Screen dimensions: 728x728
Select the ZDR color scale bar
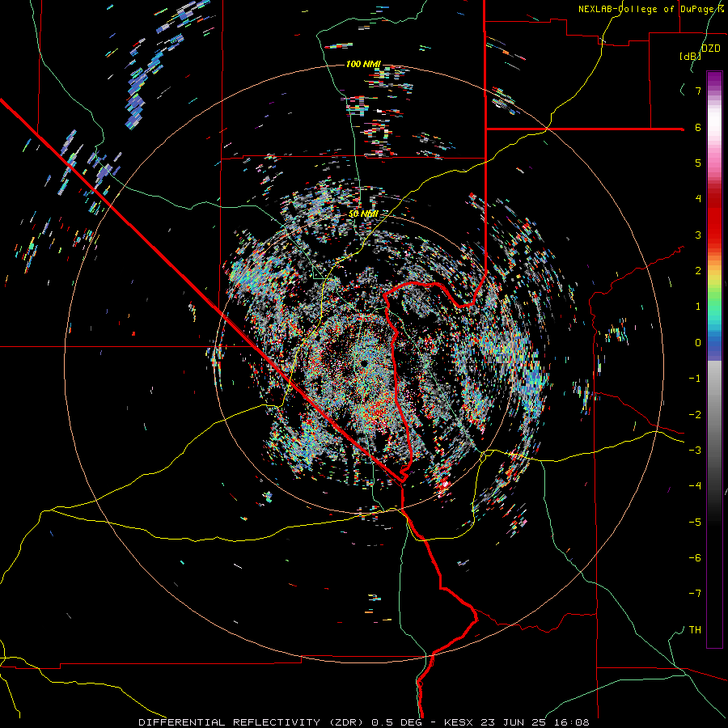coord(714,359)
